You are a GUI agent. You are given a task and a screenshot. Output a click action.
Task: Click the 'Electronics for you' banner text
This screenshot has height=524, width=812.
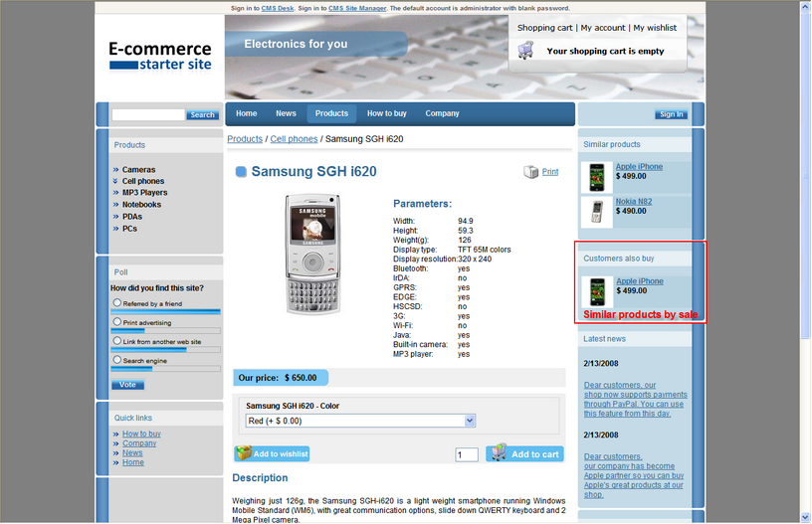point(296,44)
